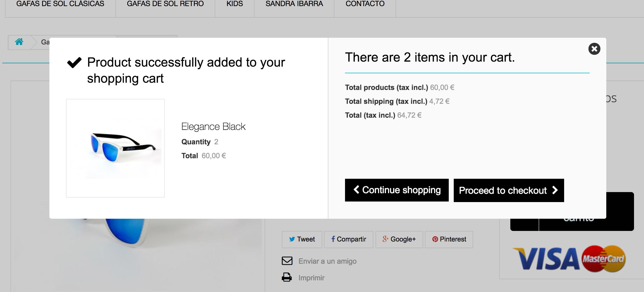The image size is (644, 292).
Task: Click the Visa MasterCard payment logo
Action: 569,259
